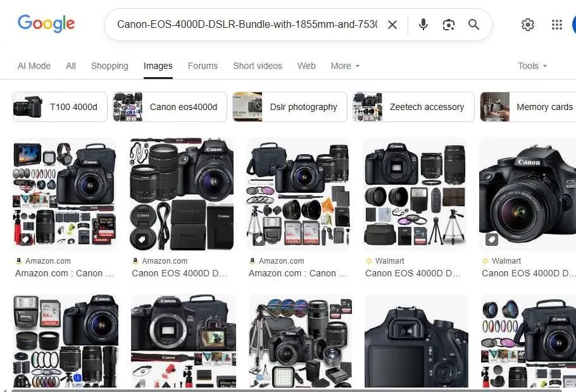This screenshot has width=576, height=392.
Task: Click product tag icon on third Amazon image
Action: pos(259,240)
